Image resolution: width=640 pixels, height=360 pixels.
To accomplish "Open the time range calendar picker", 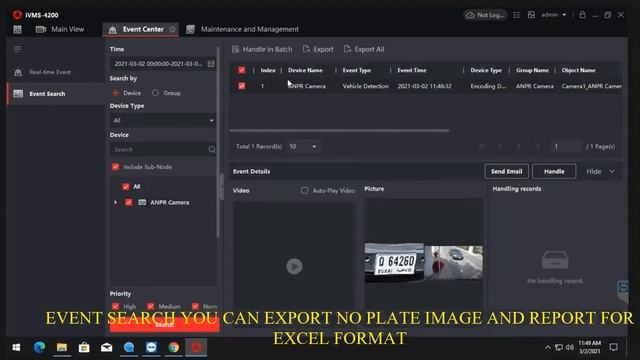I will click(211, 64).
